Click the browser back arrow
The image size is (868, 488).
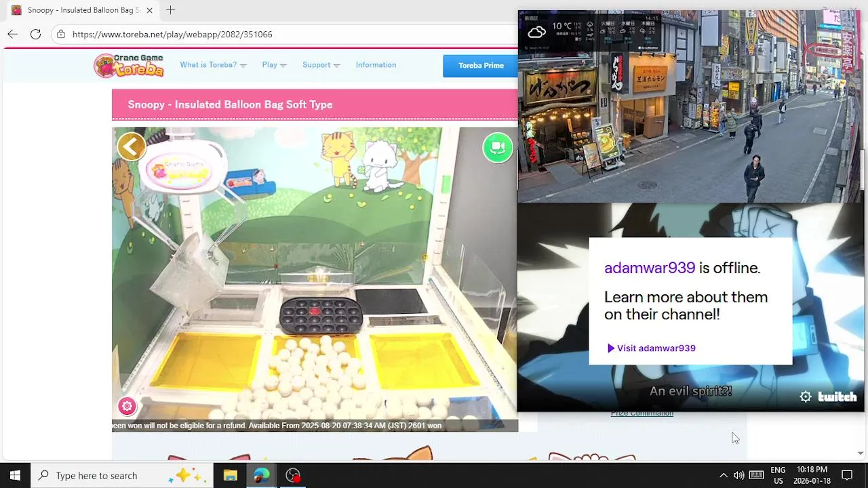click(x=13, y=34)
